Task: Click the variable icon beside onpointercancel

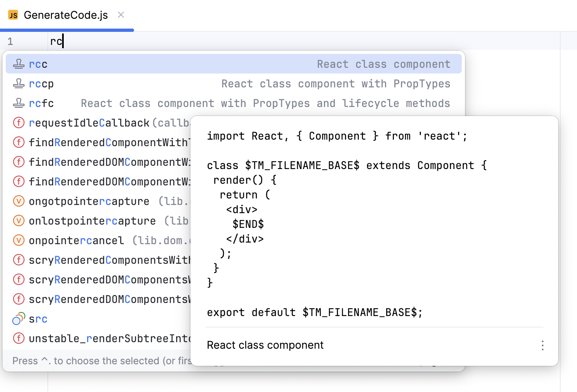Action: 19,240
